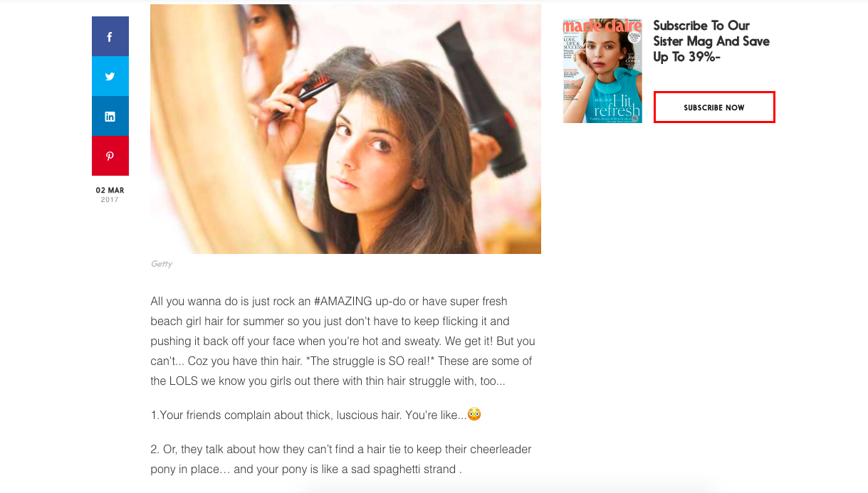Image resolution: width=868 pixels, height=493 pixels.
Task: Click the flushed-face emoji after point one
Action: [x=474, y=414]
